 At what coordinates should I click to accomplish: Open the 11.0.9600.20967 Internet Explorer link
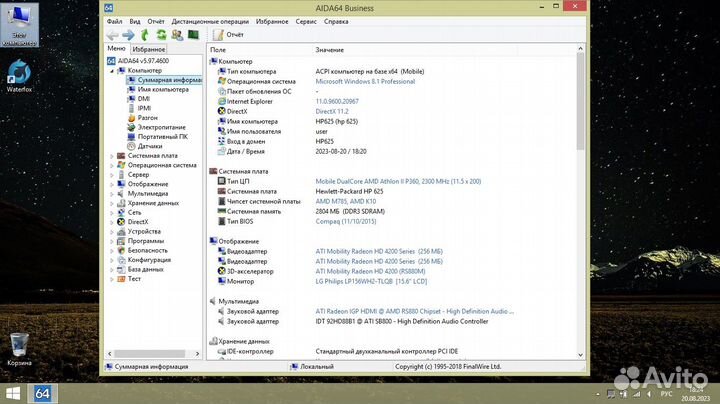coord(337,101)
